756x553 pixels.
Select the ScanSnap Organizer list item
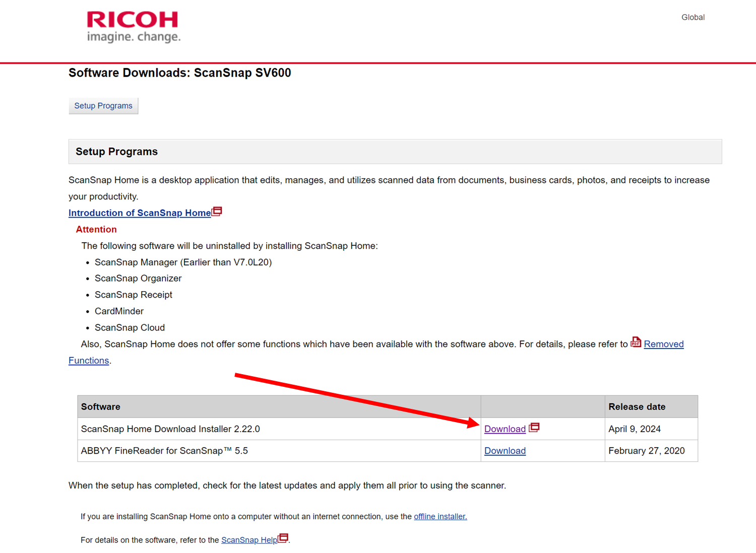[138, 278]
